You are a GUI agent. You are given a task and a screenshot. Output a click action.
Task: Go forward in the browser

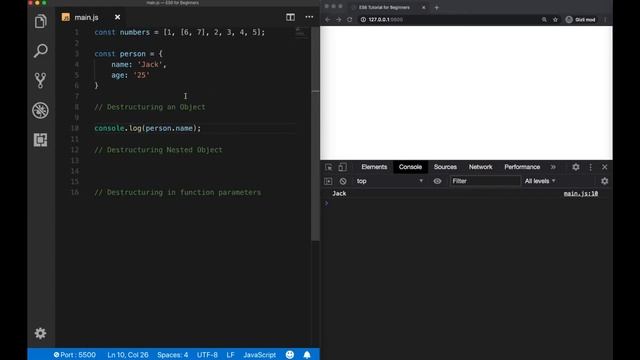click(338, 20)
